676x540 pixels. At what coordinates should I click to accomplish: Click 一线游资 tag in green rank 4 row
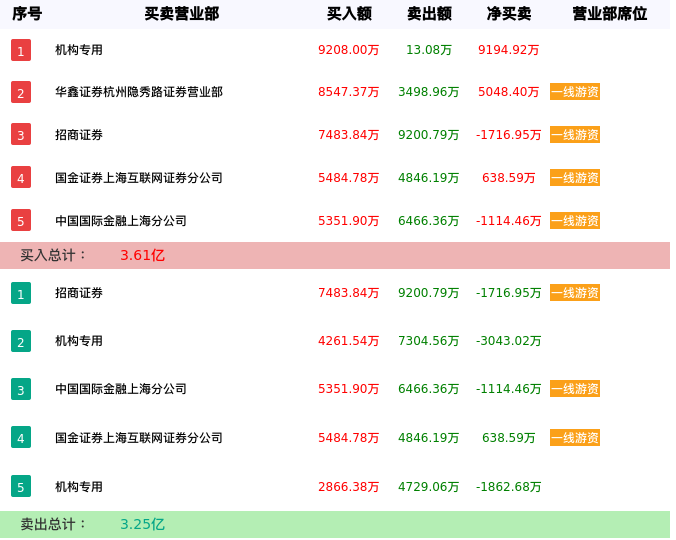point(575,438)
